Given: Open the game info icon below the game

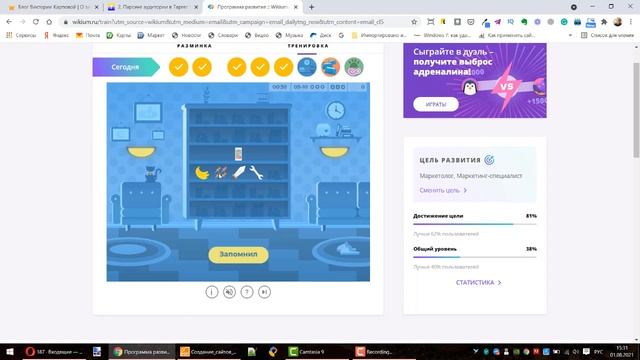Looking at the screenshot, I should coord(212,292).
